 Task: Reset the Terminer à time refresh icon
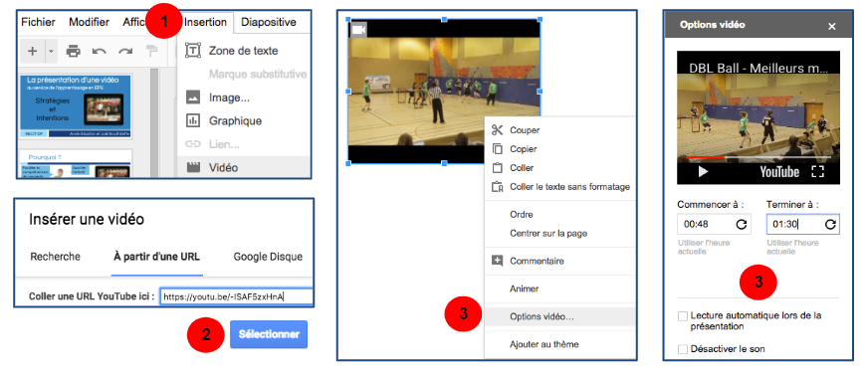(830, 224)
